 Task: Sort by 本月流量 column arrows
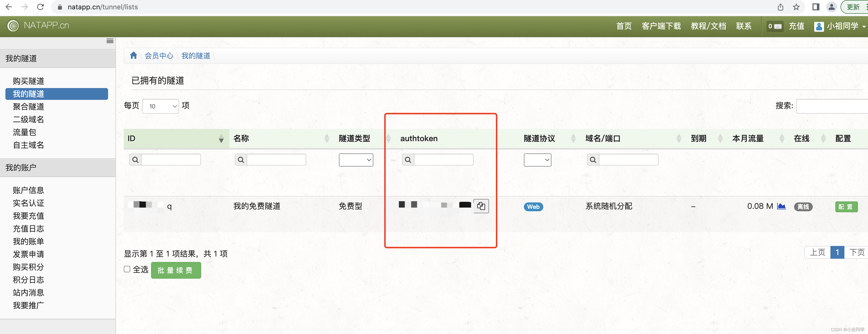point(782,138)
